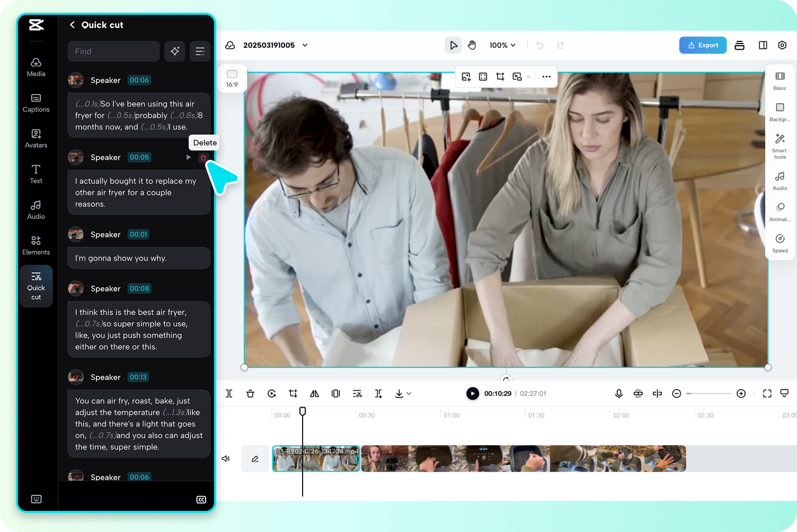797x532 pixels.
Task: Choose the pointer select tool
Action: (x=453, y=45)
